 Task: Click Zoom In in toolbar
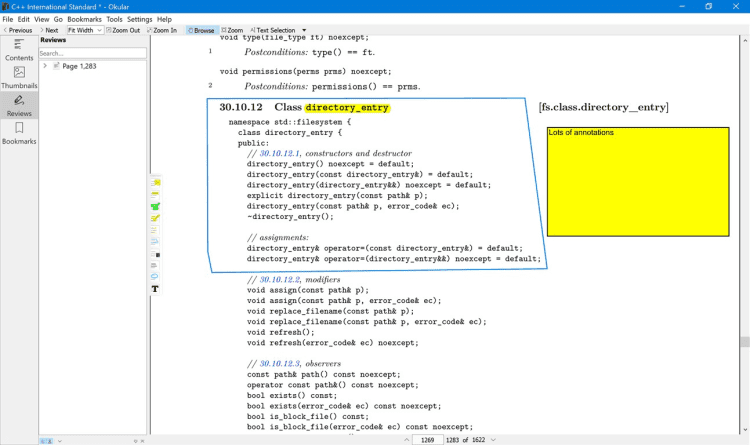pos(162,30)
